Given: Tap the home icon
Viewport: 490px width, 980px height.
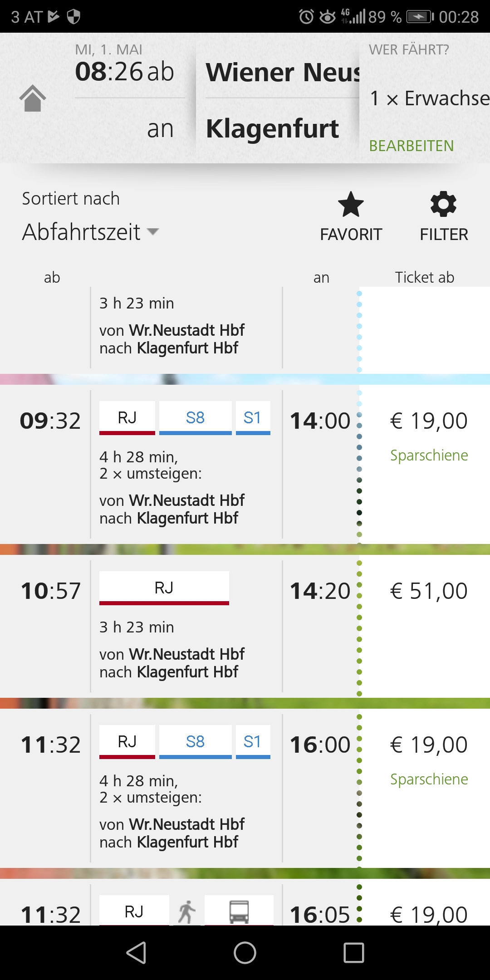Looking at the screenshot, I should tap(33, 98).
